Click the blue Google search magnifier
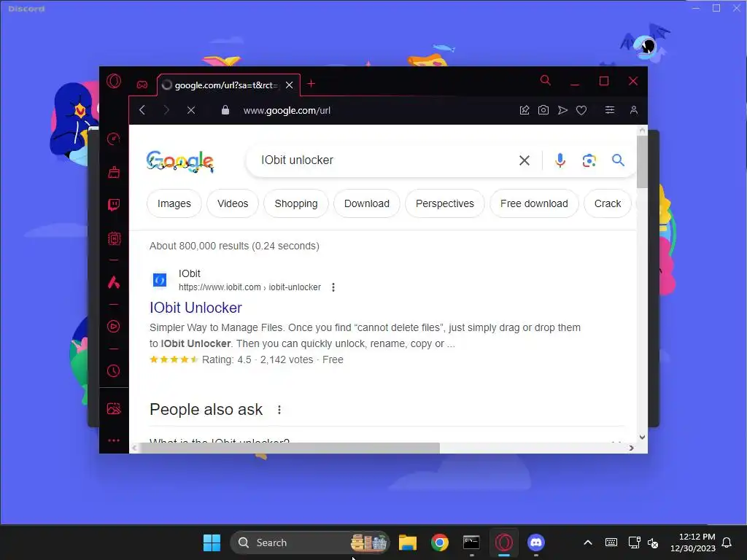Screen dimensions: 747x560 point(618,160)
